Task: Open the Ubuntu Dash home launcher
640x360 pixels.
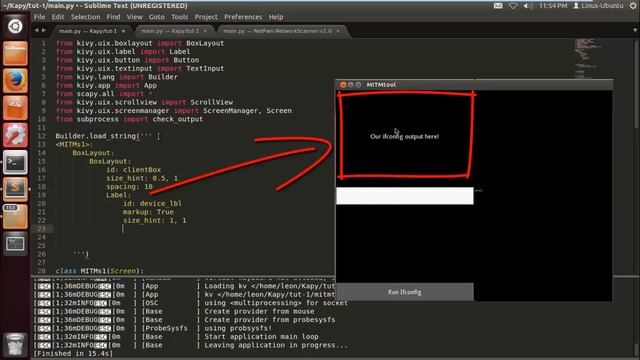Action: point(15,26)
